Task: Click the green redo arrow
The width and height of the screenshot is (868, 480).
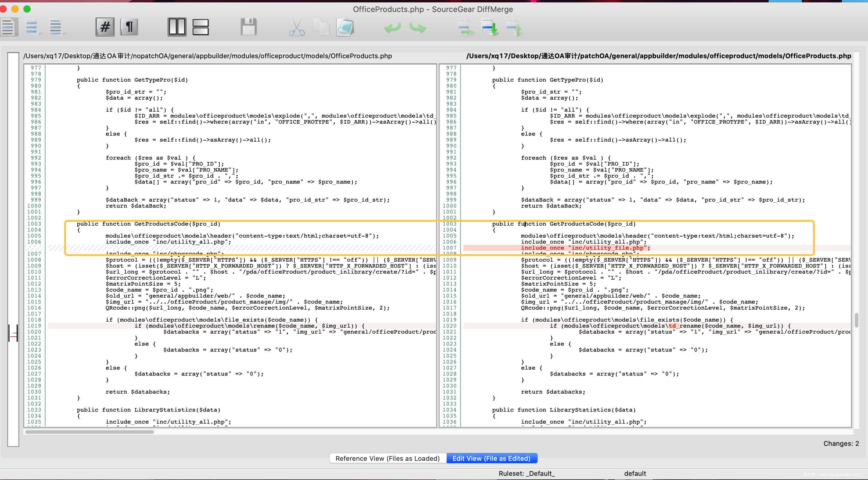Action: pyautogui.click(x=417, y=28)
